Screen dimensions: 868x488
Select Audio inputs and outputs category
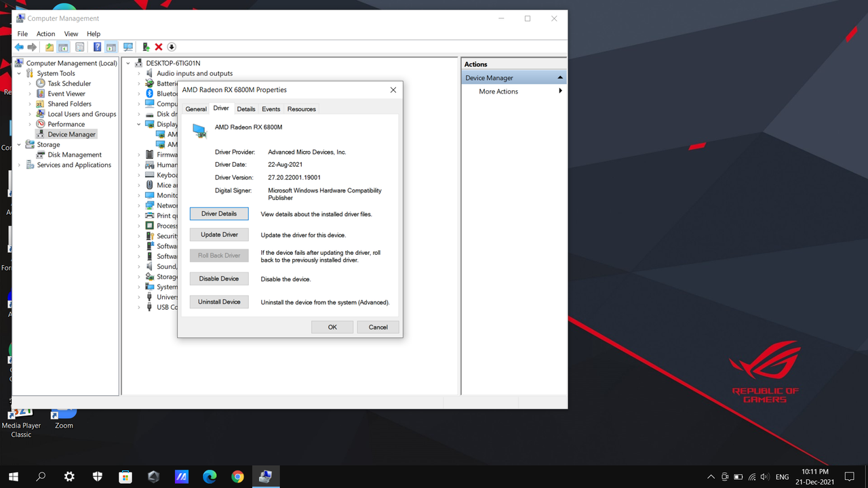click(195, 73)
